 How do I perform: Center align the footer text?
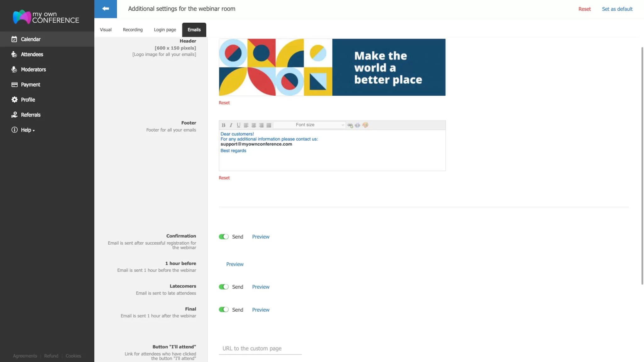253,125
